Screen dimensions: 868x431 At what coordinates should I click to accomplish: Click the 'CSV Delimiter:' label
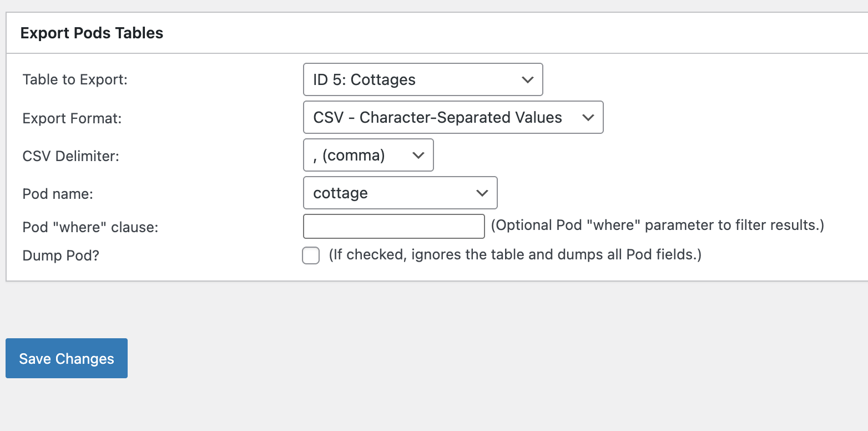point(71,156)
